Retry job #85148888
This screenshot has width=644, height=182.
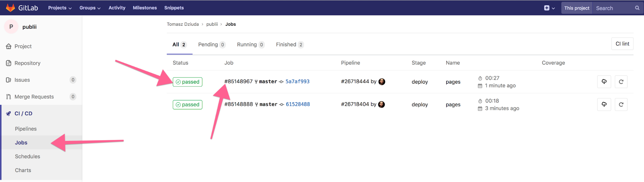pos(621,105)
